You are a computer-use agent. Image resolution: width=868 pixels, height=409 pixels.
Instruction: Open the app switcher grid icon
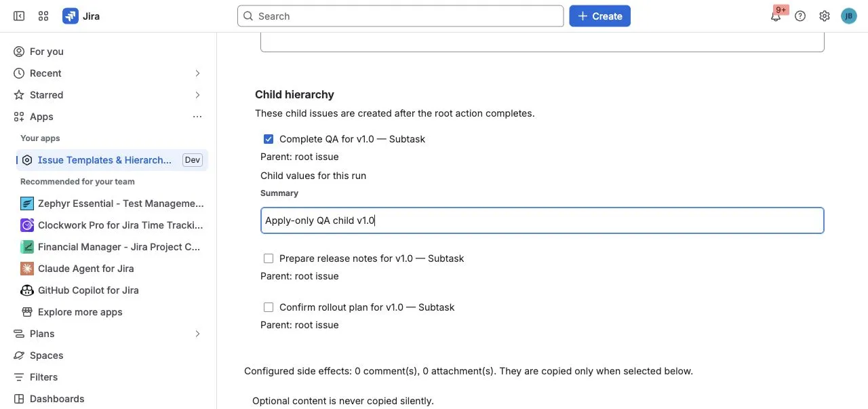(x=43, y=16)
